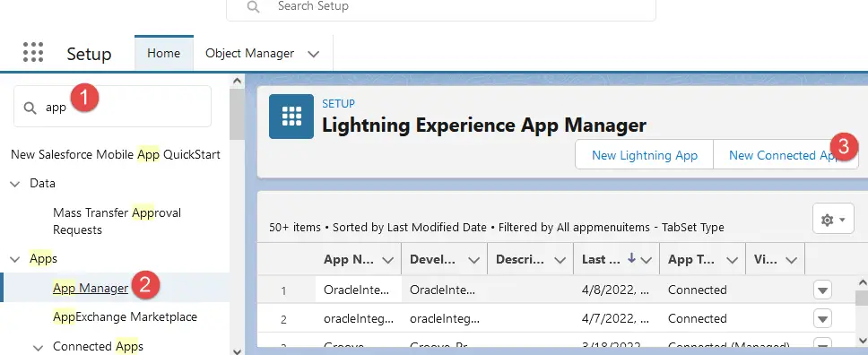Switch to the Home tab
868x355 pixels.
point(164,53)
